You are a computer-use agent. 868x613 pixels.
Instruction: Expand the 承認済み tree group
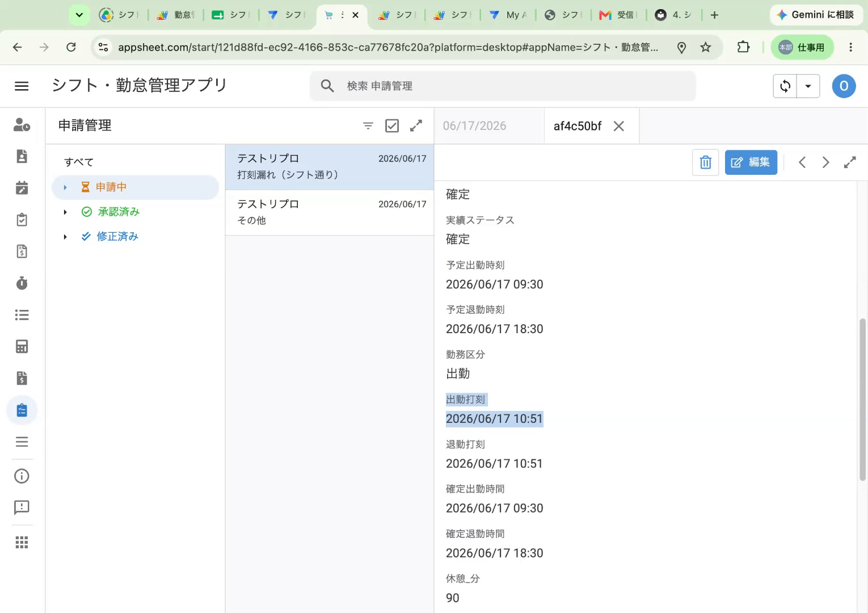point(65,212)
